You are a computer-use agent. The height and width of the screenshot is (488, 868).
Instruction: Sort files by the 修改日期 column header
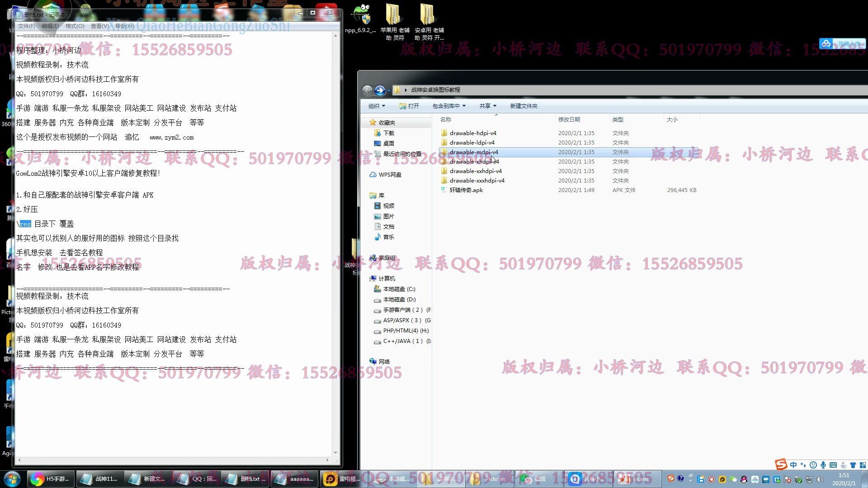point(569,120)
